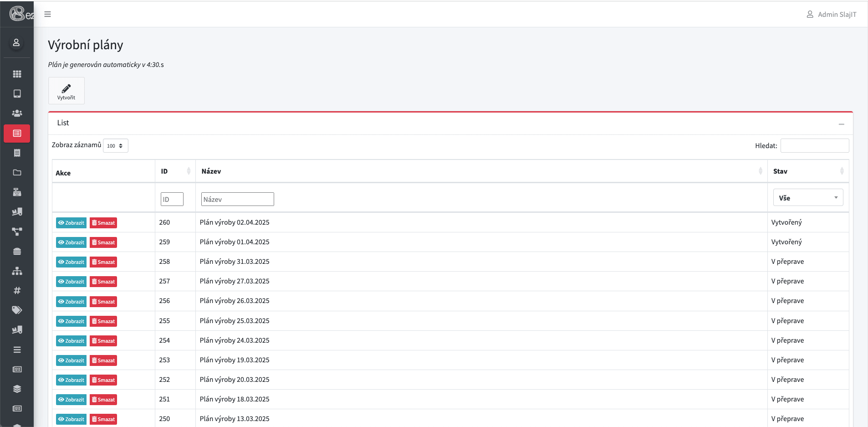Click the Vytvořit button

(x=66, y=91)
